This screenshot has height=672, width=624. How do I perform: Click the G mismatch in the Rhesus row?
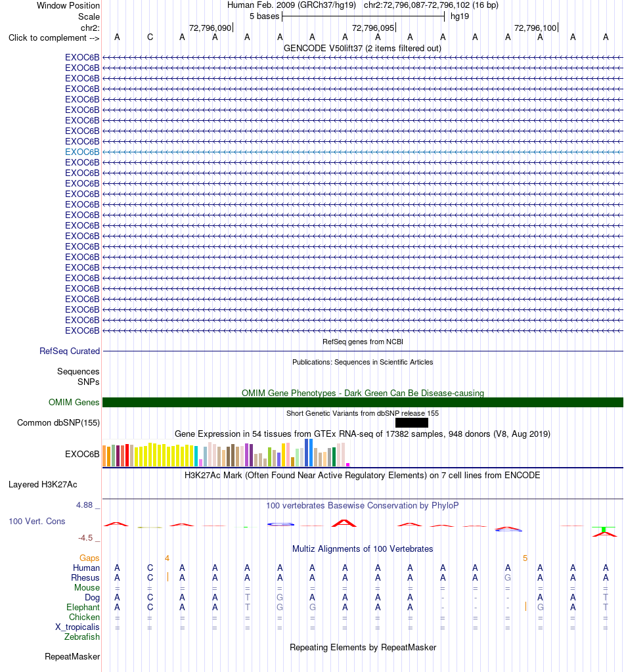point(508,577)
